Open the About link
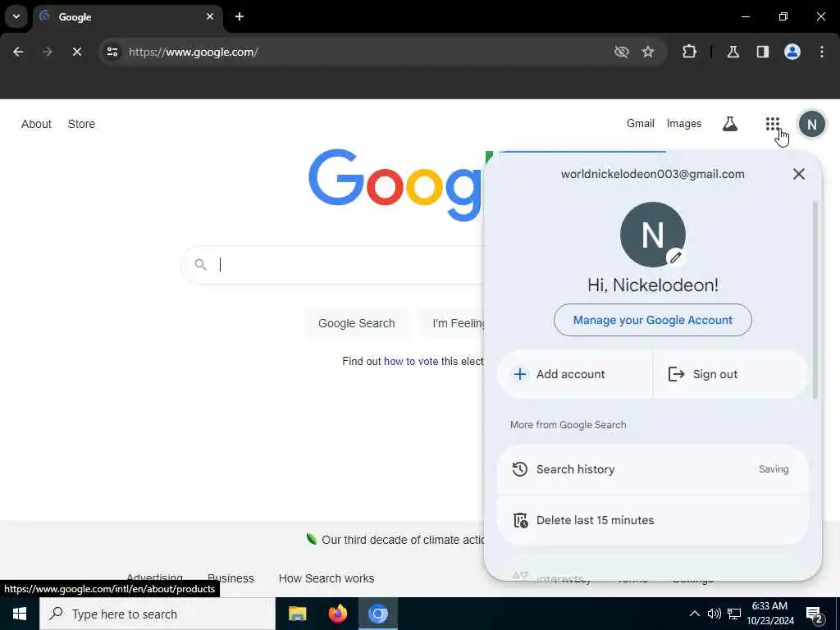The height and width of the screenshot is (630, 840). (x=36, y=124)
